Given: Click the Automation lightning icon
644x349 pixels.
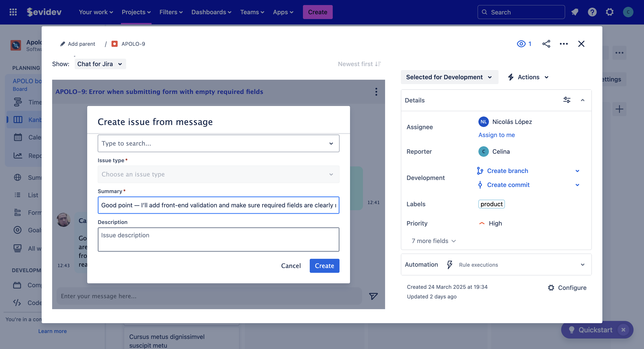Looking at the screenshot, I should (x=449, y=264).
